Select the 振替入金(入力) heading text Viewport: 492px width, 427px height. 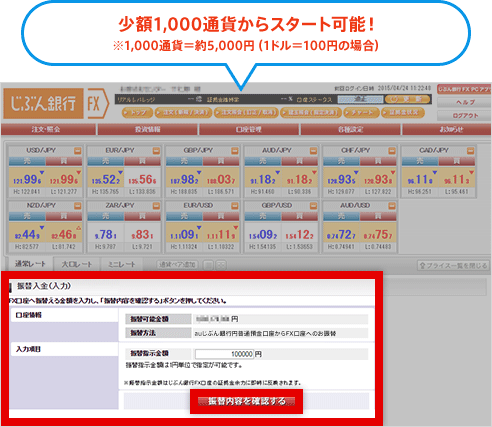tap(44, 286)
